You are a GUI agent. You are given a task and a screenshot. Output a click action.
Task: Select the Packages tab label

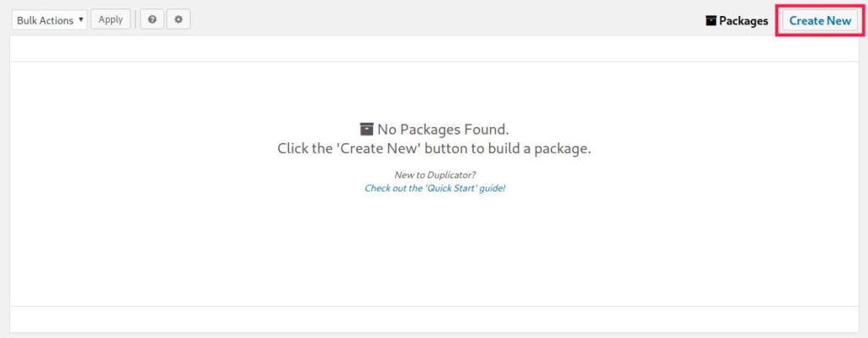point(743,21)
